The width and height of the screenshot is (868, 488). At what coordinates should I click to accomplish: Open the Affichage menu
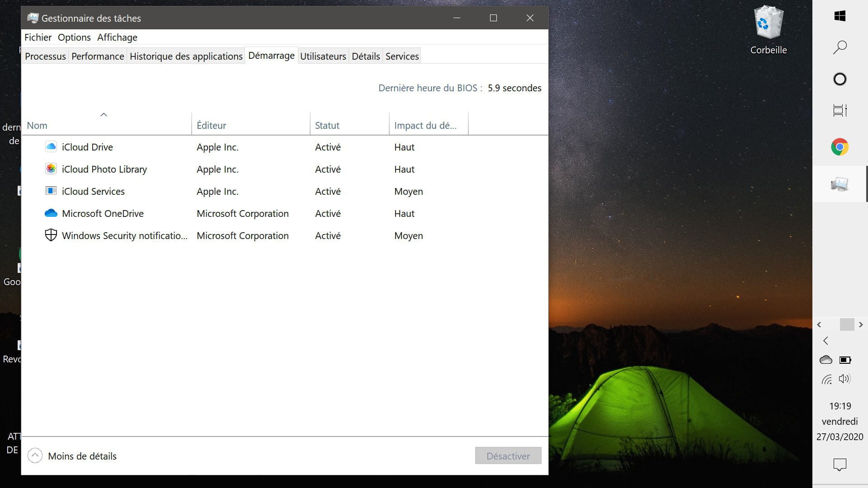[117, 38]
